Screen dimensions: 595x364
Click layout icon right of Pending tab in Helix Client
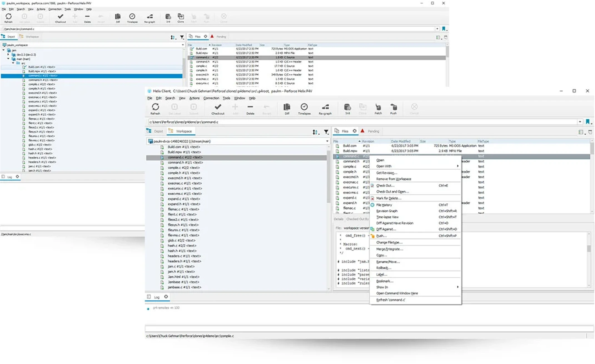pos(581,132)
